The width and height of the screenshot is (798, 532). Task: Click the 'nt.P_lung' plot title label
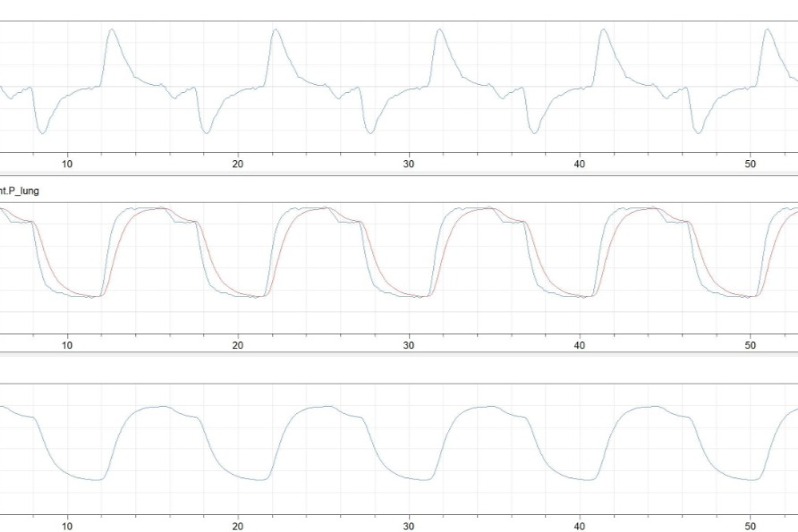pos(20,190)
